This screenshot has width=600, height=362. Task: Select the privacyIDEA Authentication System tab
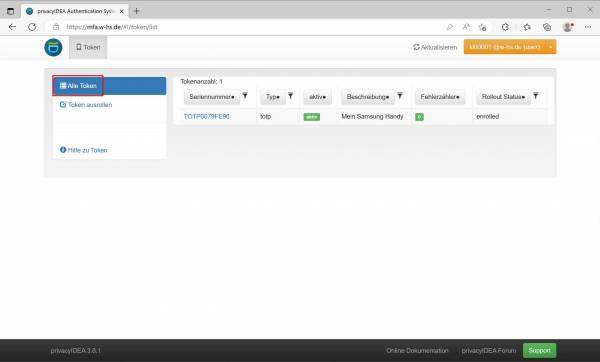pyautogui.click(x=75, y=11)
